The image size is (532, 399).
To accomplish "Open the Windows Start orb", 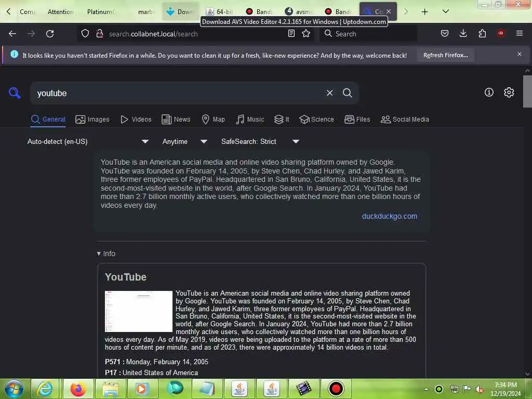I will [x=14, y=389].
